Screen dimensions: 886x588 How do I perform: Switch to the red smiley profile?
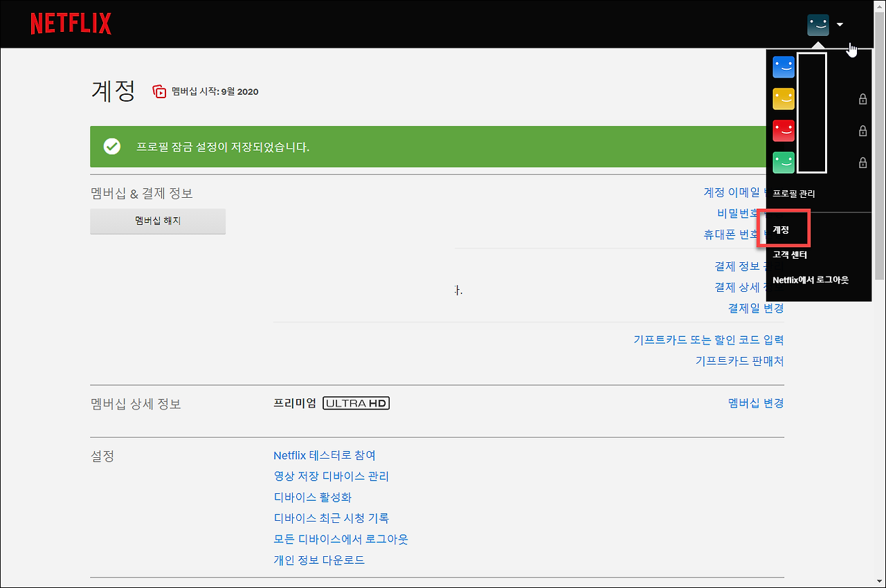click(x=784, y=131)
